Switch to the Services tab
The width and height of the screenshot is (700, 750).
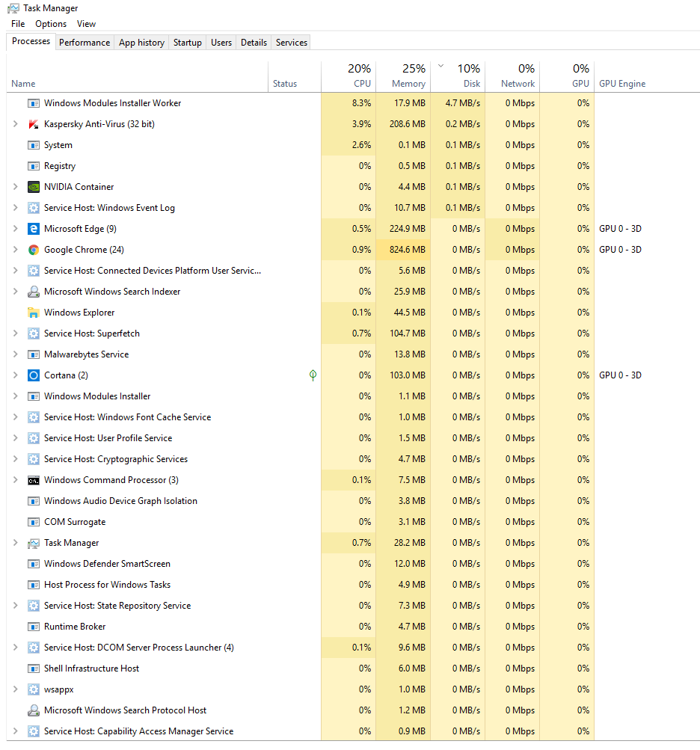(x=292, y=43)
